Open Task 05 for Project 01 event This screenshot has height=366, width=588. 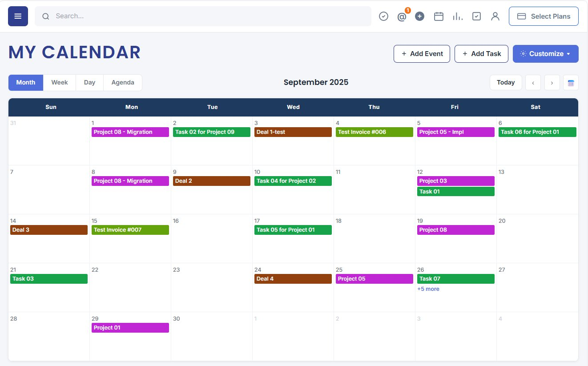293,230
